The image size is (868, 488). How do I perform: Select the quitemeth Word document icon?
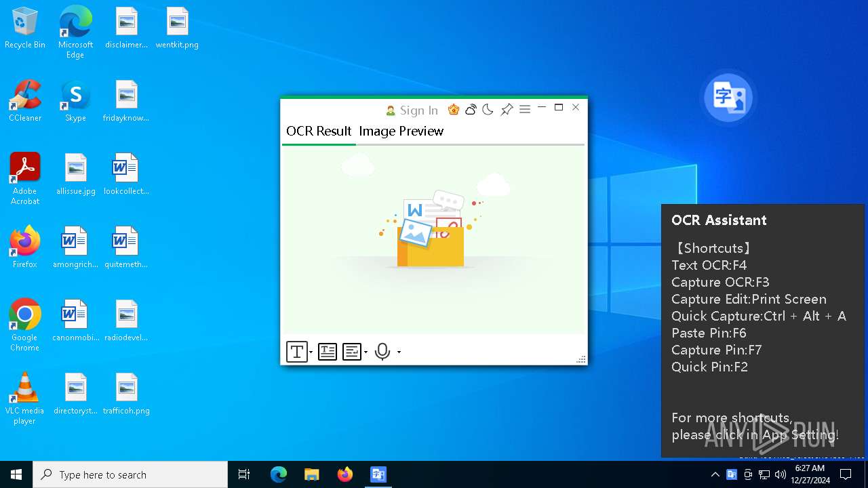pyautogui.click(x=126, y=248)
